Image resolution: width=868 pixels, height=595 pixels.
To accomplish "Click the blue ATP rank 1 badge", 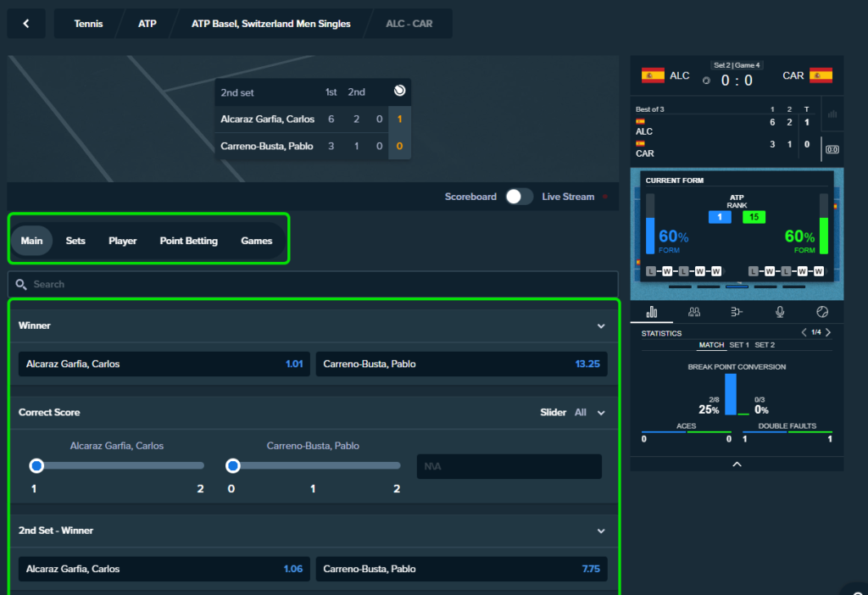I will point(720,217).
